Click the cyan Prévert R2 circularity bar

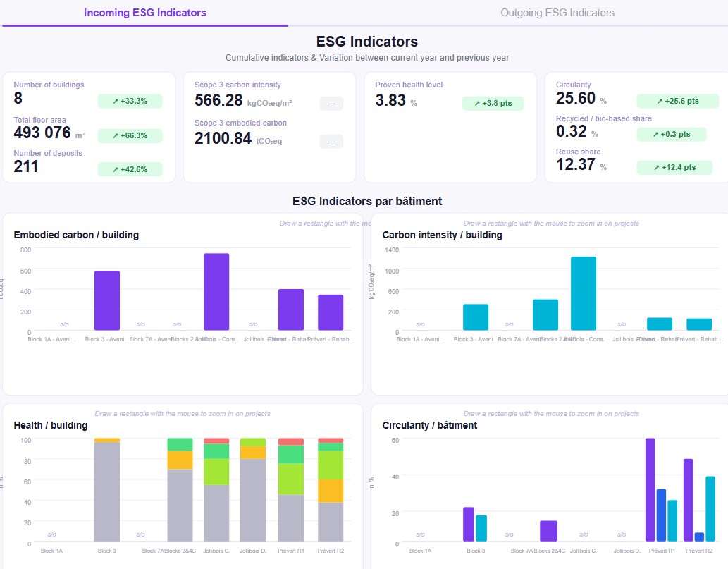click(x=710, y=508)
